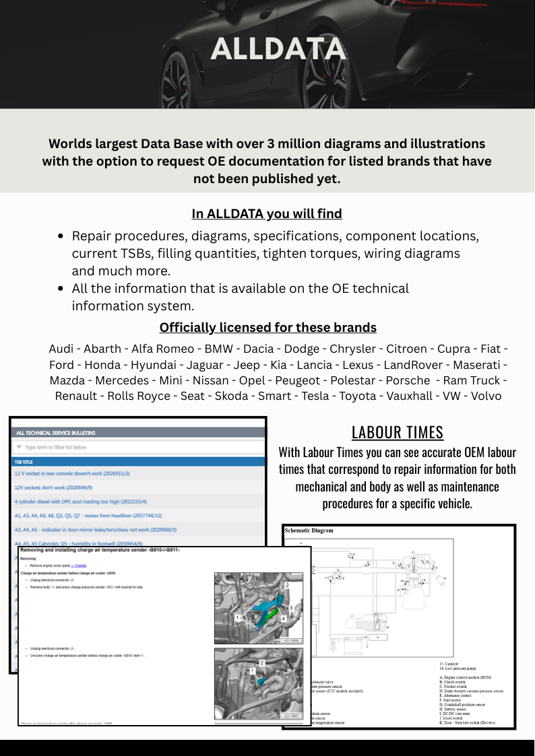Click the 'ALLDATA' banner title
The width and height of the screenshot is (535, 756).
278,49
